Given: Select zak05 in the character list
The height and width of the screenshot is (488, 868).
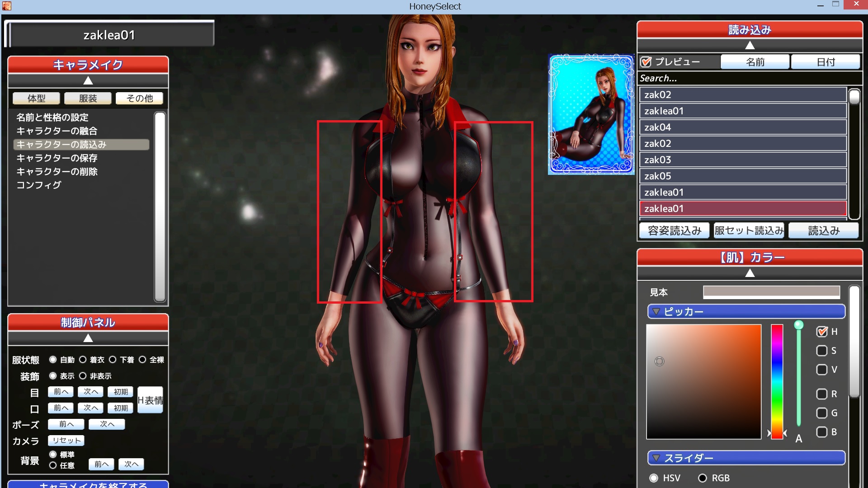Looking at the screenshot, I should pos(742,176).
